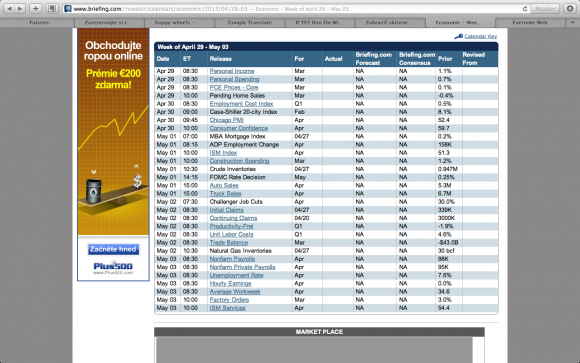Open the Employment Cost Index link
580x363 pixels.
pyautogui.click(x=241, y=104)
